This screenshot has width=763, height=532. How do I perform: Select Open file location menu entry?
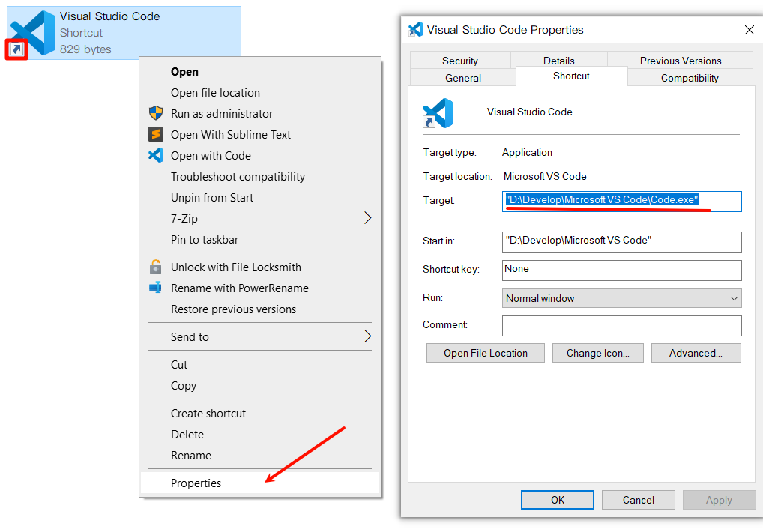(x=215, y=93)
